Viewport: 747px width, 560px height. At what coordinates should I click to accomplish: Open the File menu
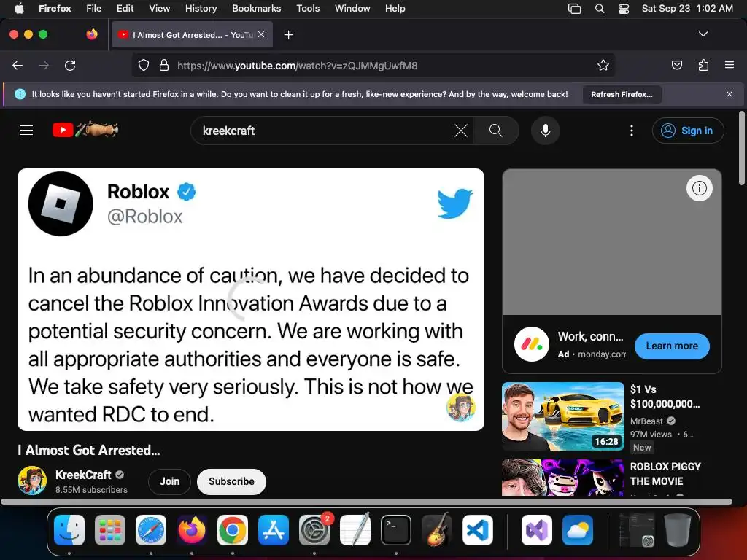pos(94,9)
